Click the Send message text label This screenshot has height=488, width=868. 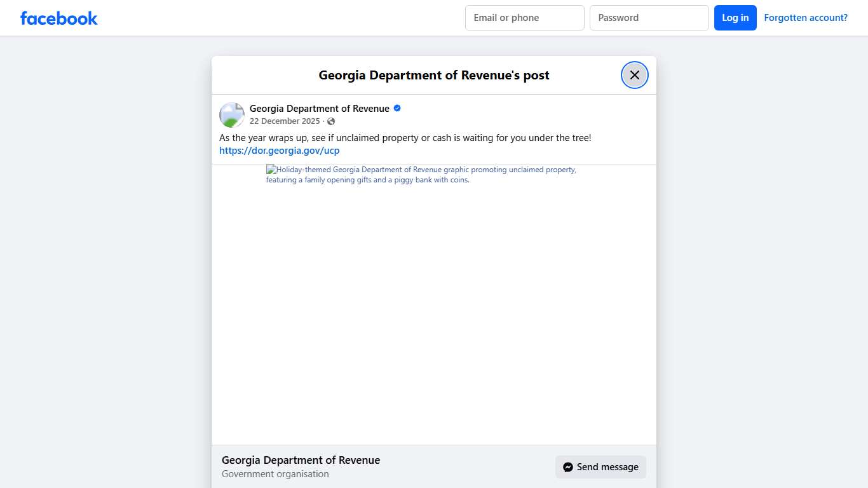point(607,467)
